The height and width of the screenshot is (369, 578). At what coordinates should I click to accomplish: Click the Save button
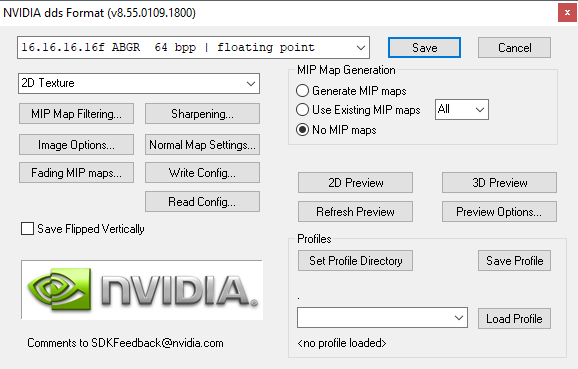(424, 48)
